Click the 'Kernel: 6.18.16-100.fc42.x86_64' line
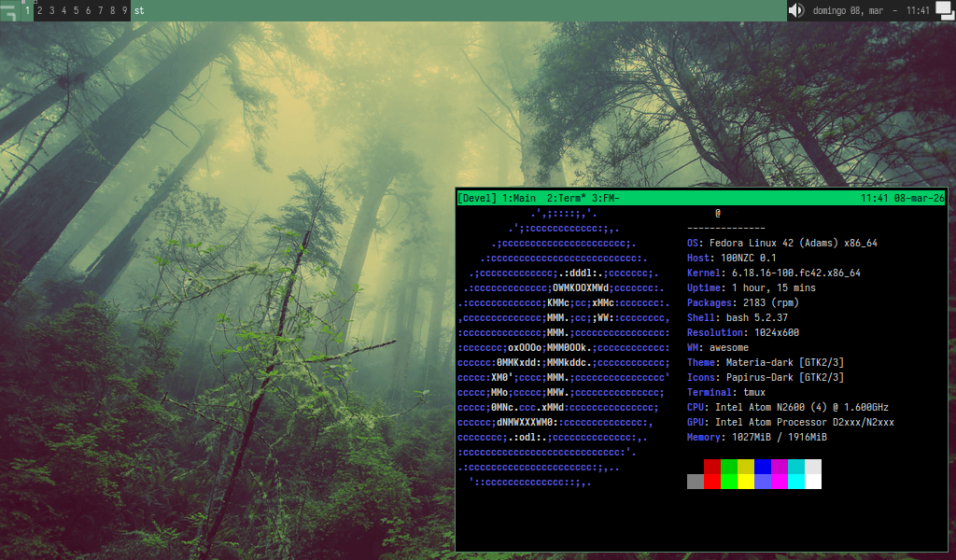The width and height of the screenshot is (956, 560). (774, 273)
